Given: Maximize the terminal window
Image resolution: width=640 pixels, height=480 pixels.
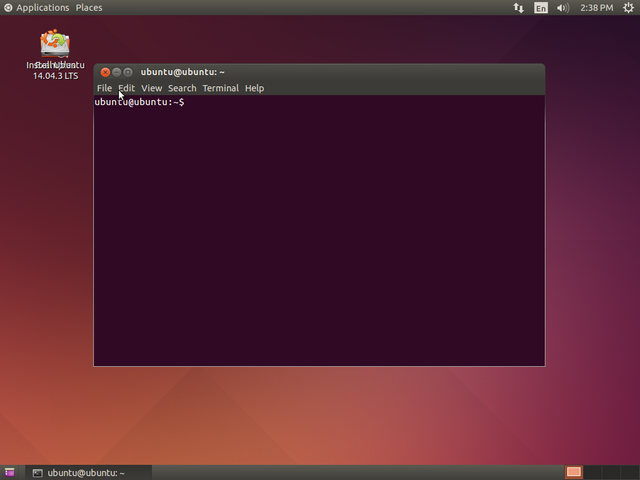Looking at the screenshot, I should [x=128, y=72].
